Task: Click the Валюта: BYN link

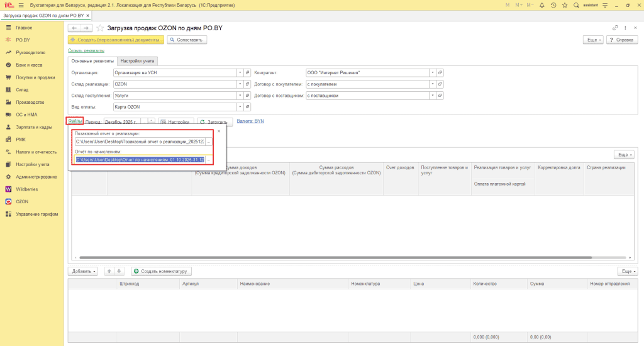Action: coord(250,121)
